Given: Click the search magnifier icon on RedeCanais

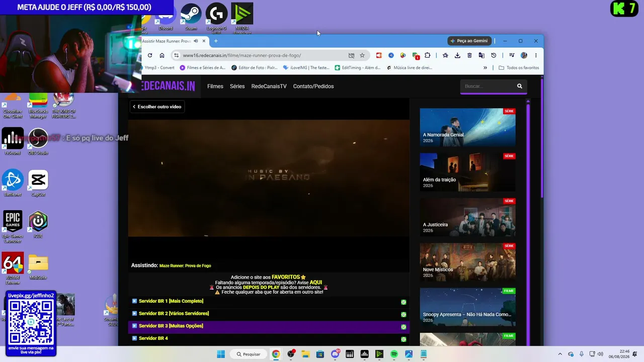Looking at the screenshot, I should [520, 86].
